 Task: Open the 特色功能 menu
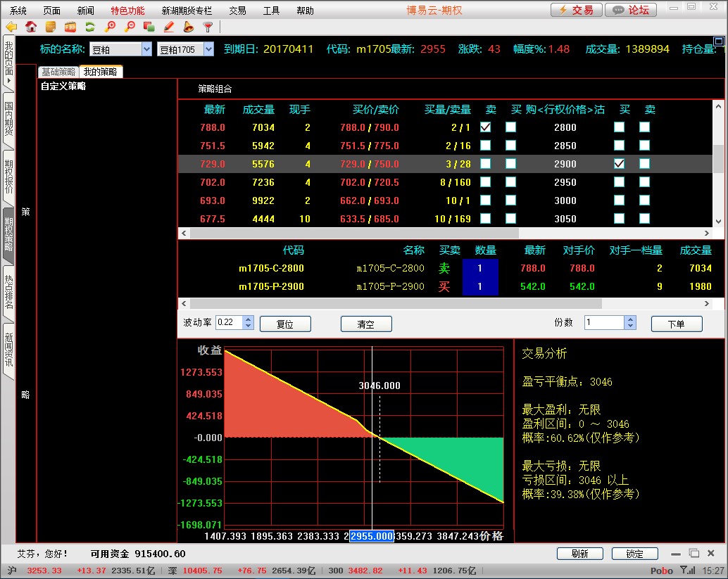pyautogui.click(x=127, y=11)
